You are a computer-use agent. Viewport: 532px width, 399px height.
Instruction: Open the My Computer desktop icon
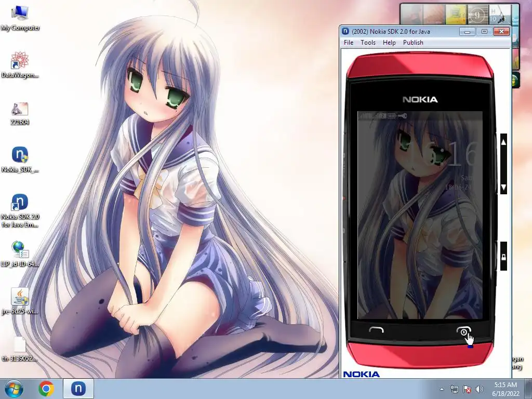[20, 19]
